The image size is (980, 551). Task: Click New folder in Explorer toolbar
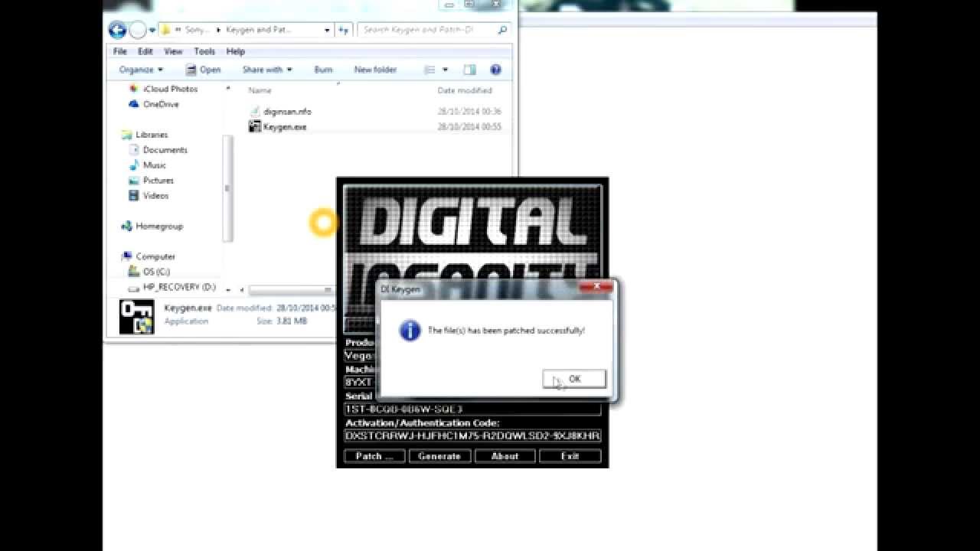point(375,70)
